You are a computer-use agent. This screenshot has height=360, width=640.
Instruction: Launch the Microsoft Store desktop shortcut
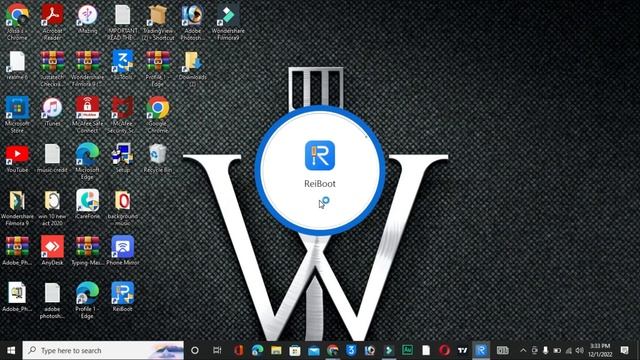[x=17, y=114]
